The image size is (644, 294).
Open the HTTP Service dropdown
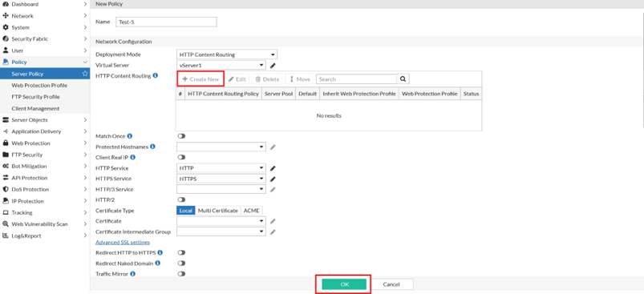pyautogui.click(x=221, y=168)
